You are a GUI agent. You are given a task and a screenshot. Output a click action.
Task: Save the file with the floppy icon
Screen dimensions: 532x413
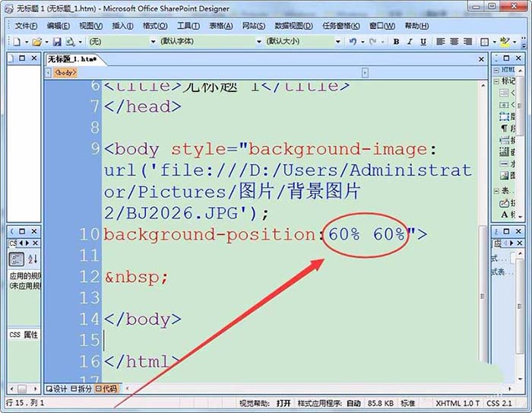pos(57,42)
